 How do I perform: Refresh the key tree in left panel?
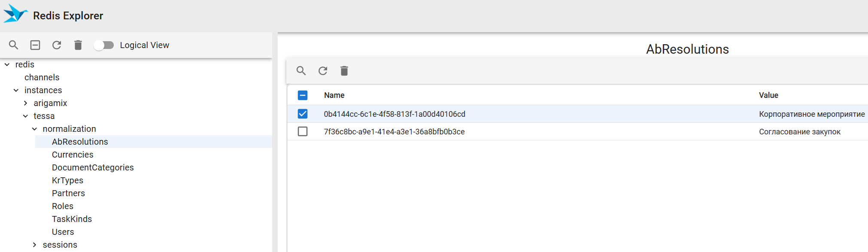(57, 45)
